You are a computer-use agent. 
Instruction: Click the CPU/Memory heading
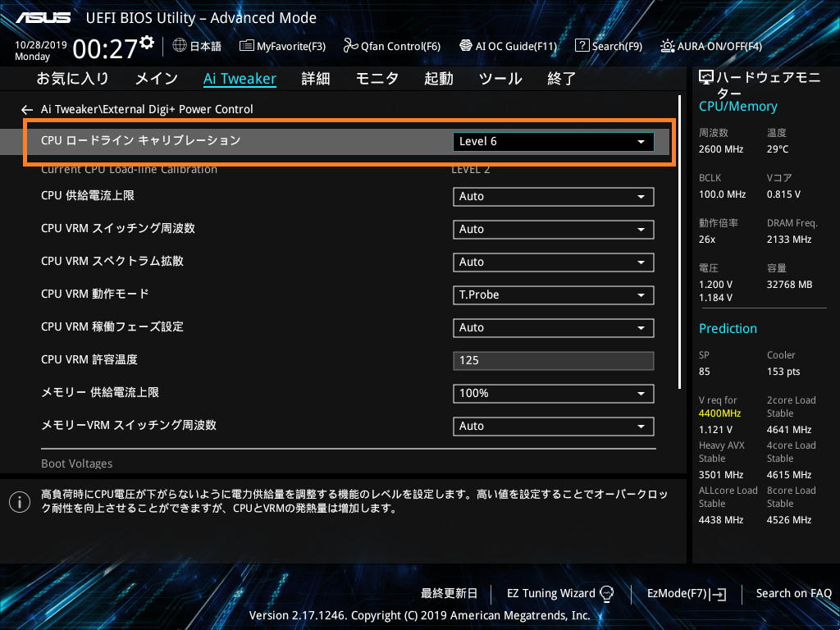pos(738,107)
